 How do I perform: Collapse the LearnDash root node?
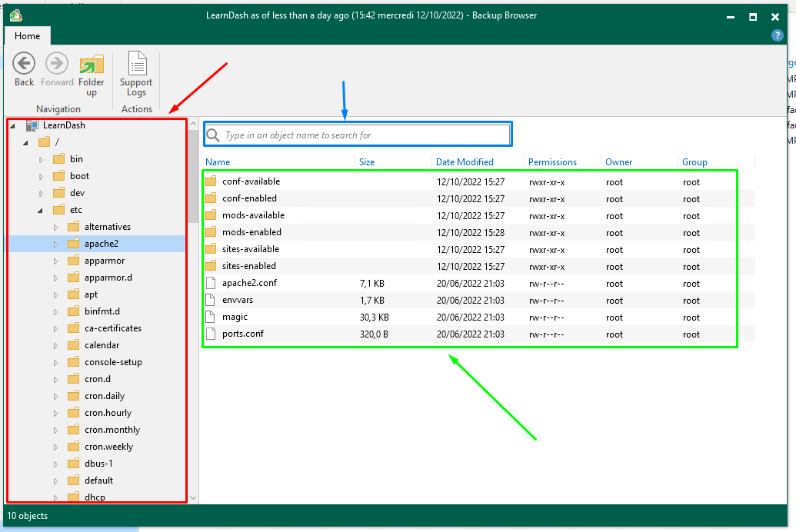pyautogui.click(x=13, y=126)
